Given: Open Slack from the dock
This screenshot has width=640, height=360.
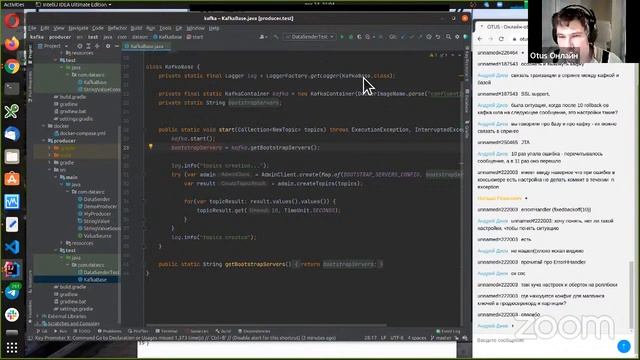Looking at the screenshot, I should 12,315.
